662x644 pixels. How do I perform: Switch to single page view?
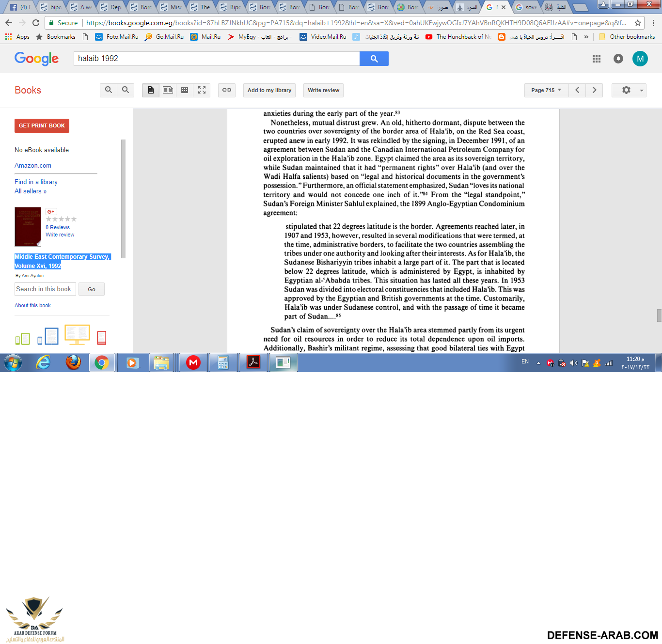click(151, 90)
